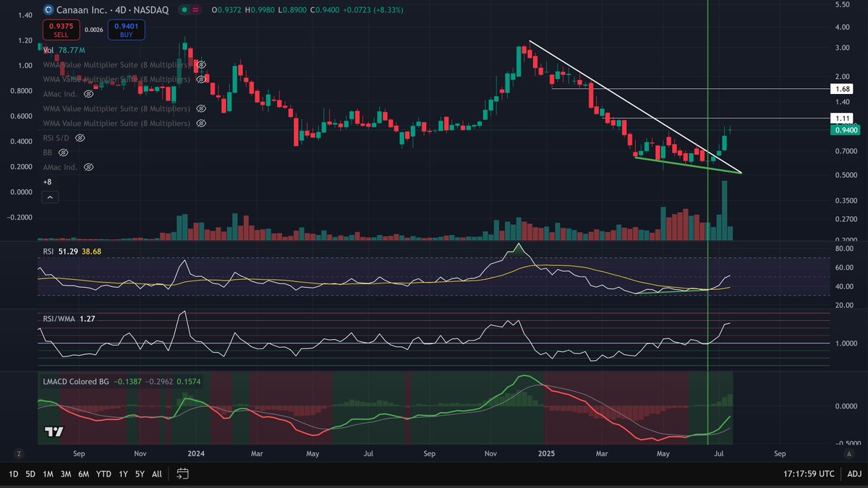Unhide the topmost WMA Value Multiplier Suite
Screen dimensions: 868x488
(201, 64)
